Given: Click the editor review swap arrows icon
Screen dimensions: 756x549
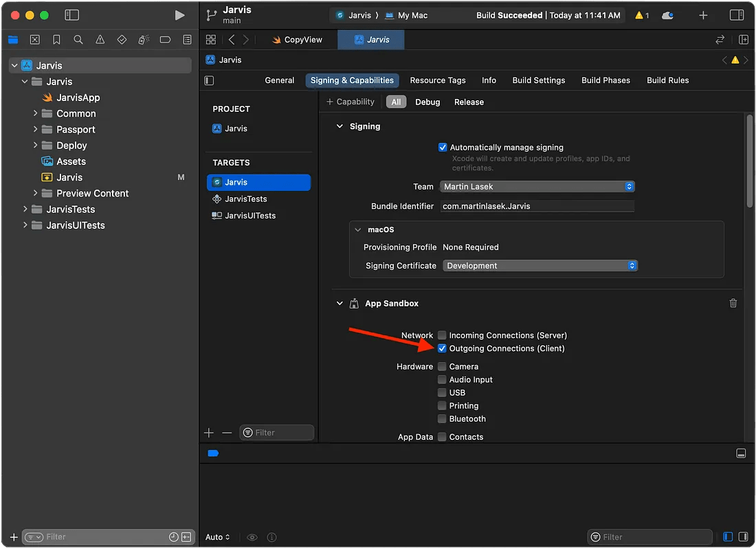Looking at the screenshot, I should click(720, 40).
